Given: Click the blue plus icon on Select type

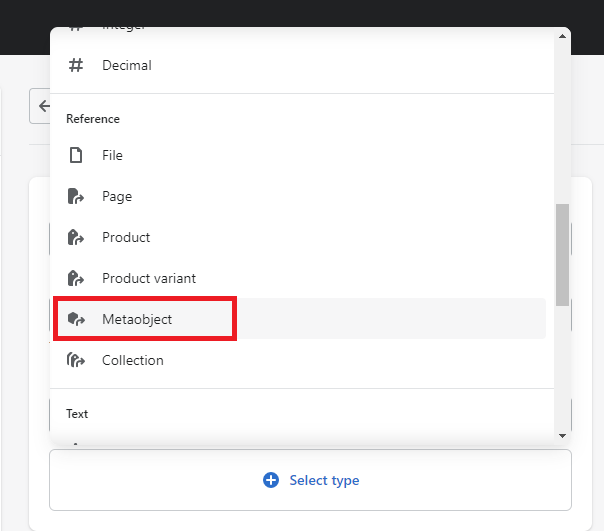Looking at the screenshot, I should (x=271, y=480).
